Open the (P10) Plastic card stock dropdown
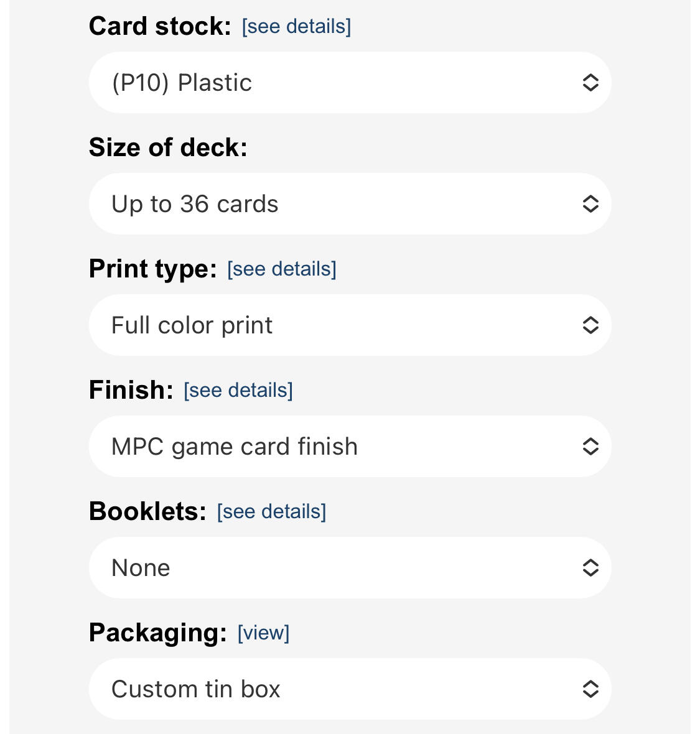The height and width of the screenshot is (734, 700). click(x=350, y=83)
